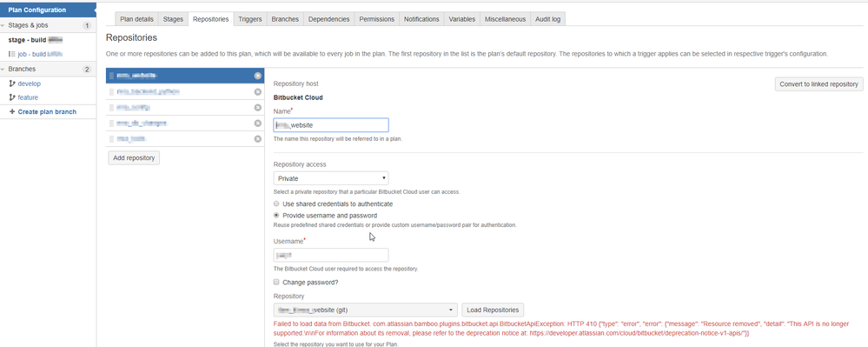Focus the repository Name input field
The image size is (868, 347).
[x=331, y=124]
